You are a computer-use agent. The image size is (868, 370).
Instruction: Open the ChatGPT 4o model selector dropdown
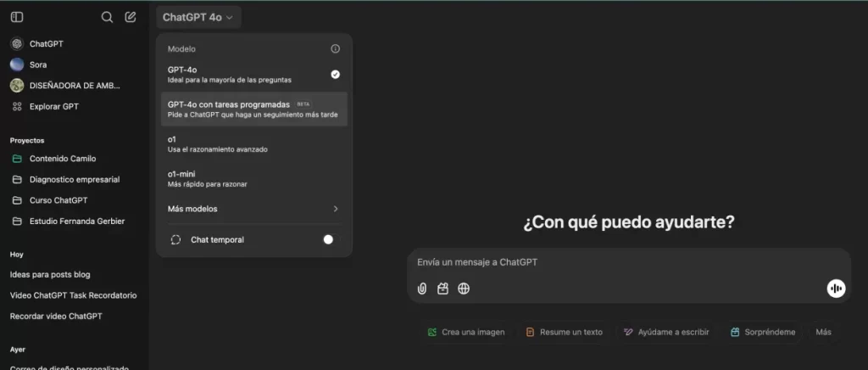[198, 18]
